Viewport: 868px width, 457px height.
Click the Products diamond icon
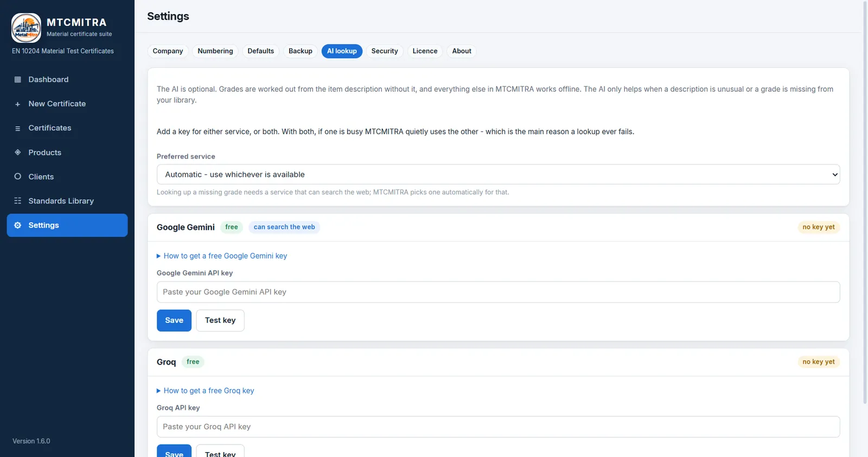[x=17, y=153]
